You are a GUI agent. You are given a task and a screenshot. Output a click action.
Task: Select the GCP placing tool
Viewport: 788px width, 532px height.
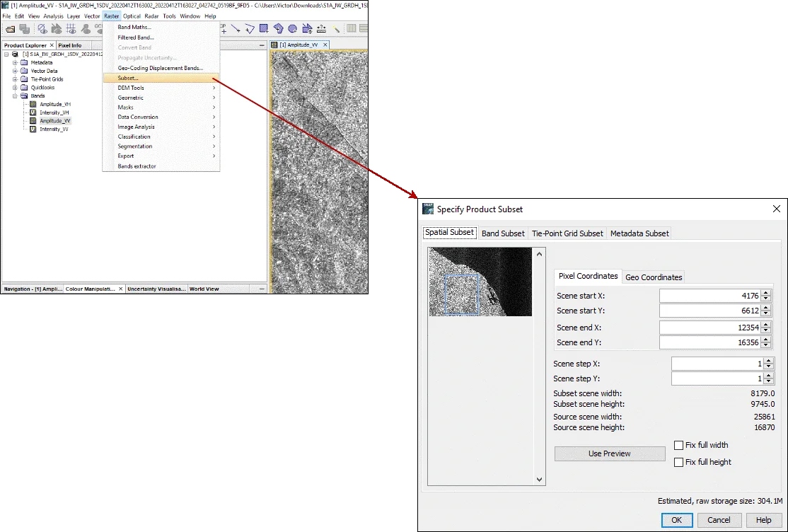pos(224,28)
